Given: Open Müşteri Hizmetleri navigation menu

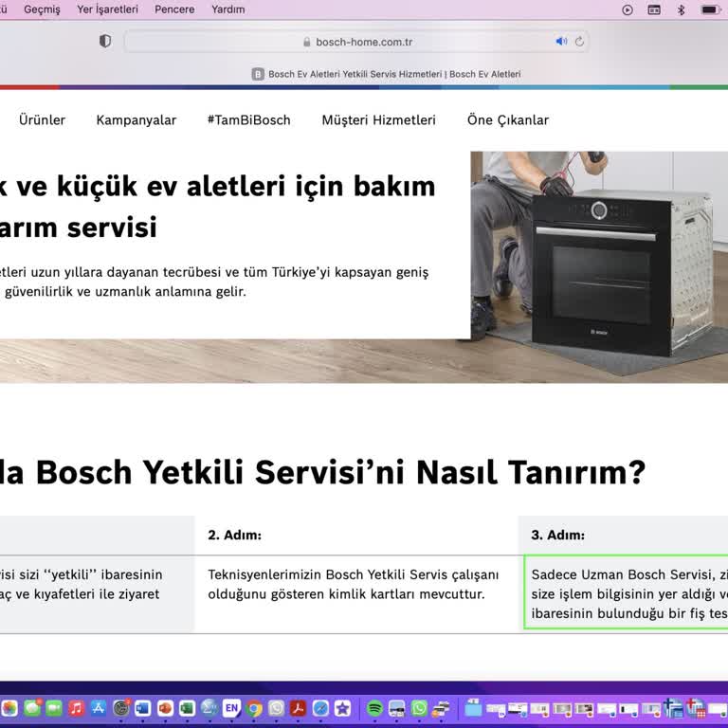Looking at the screenshot, I should 379,119.
